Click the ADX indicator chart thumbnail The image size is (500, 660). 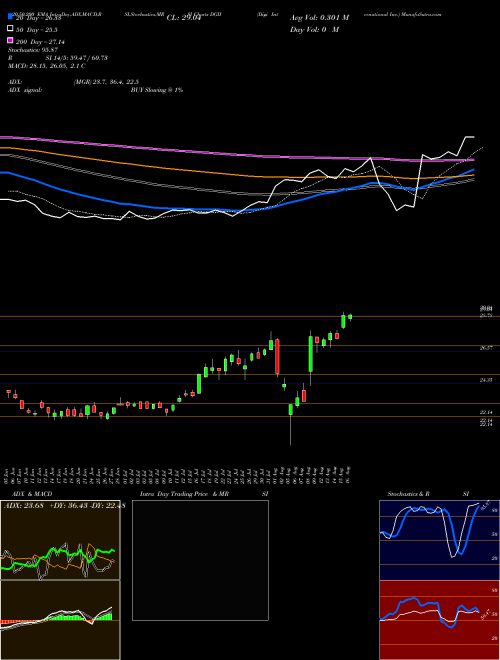pos(60,540)
